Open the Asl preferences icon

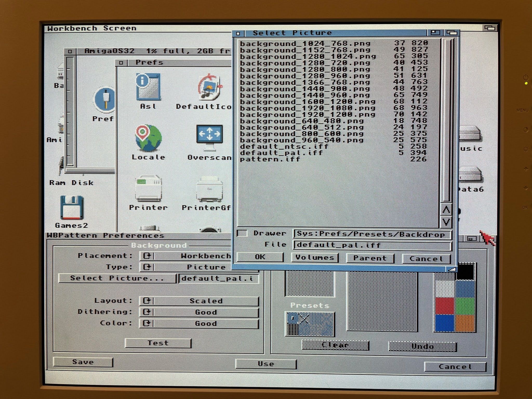click(148, 87)
